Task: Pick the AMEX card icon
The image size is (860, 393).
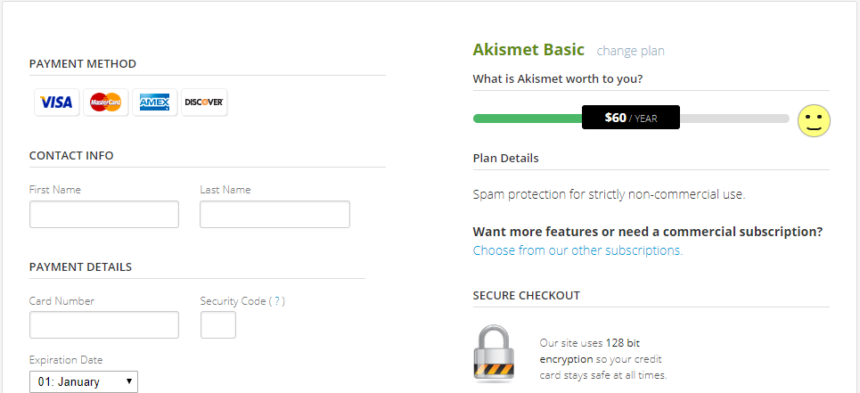Action: 155,102
